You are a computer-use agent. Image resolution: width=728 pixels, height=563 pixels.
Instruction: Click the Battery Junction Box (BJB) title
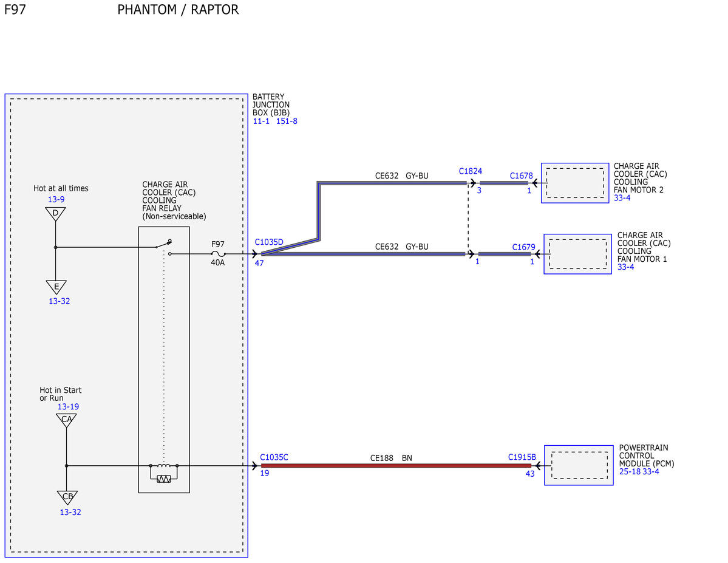point(271,104)
